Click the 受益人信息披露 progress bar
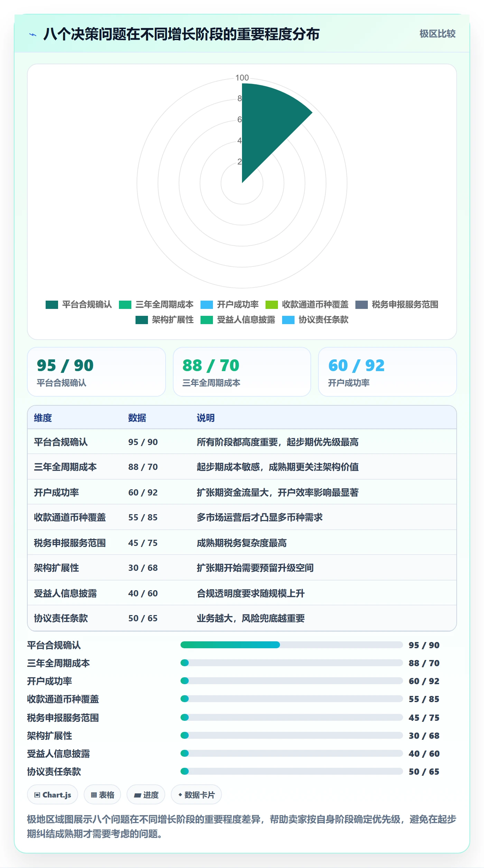The width and height of the screenshot is (484, 868). 291,753
